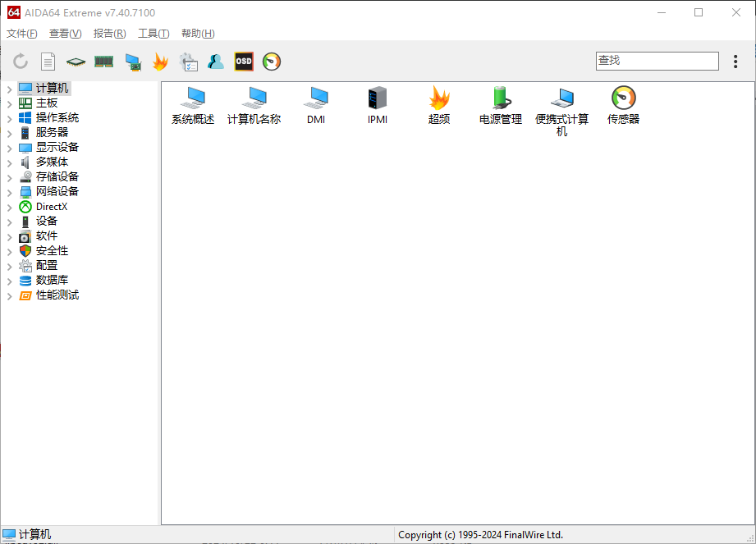Open the 工具(T) menu

[x=153, y=34]
